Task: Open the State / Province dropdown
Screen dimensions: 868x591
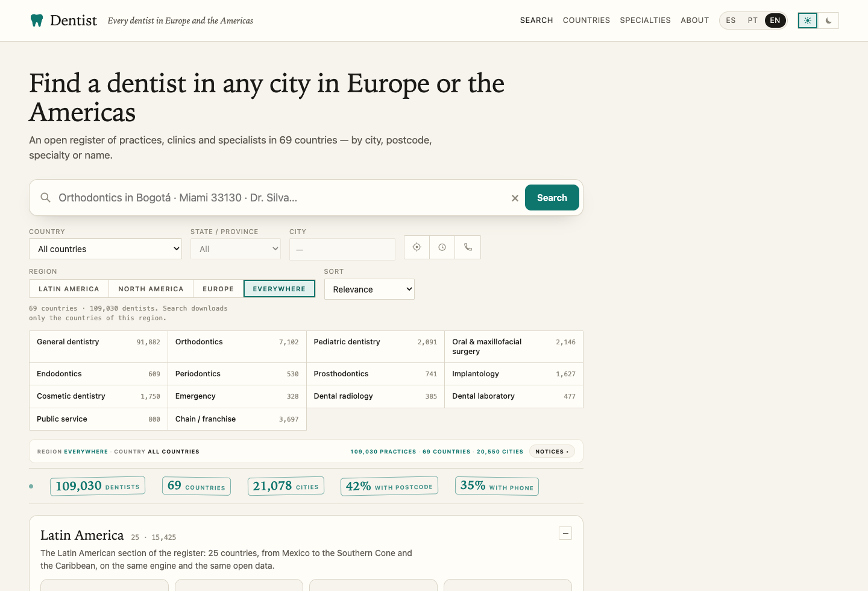Action: coord(236,249)
